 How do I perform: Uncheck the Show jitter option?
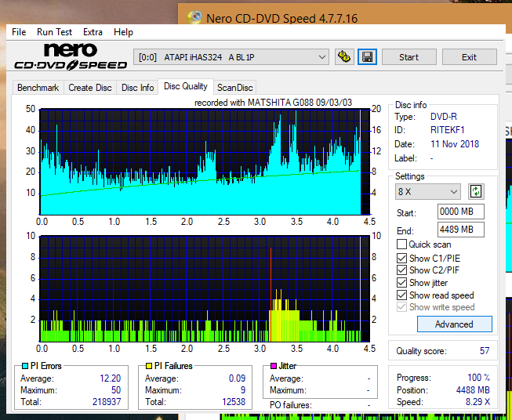click(401, 283)
